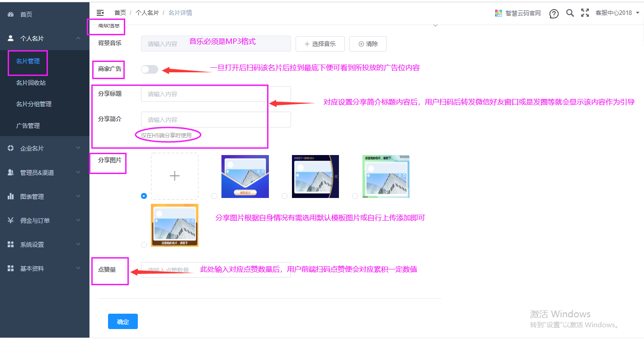Toggle fullscreen mode icon

[x=585, y=13]
